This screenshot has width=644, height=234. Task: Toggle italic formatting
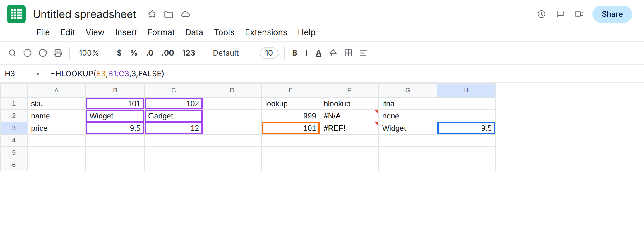tap(306, 53)
